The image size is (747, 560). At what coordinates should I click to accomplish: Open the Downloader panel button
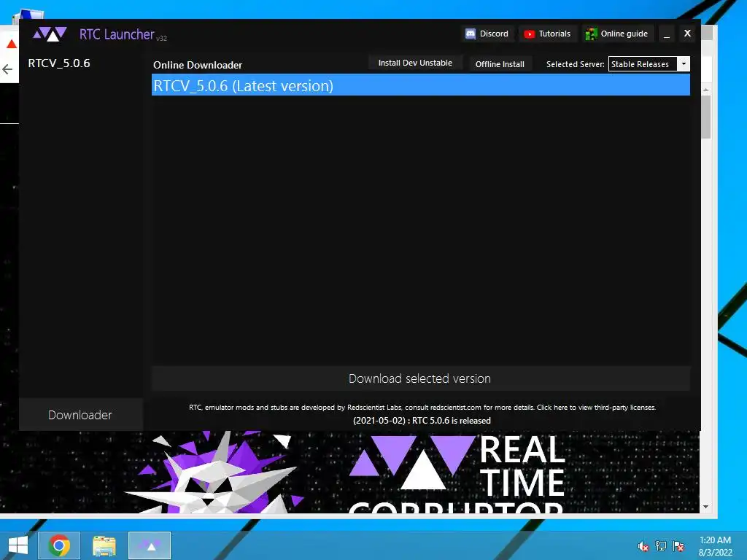(80, 415)
